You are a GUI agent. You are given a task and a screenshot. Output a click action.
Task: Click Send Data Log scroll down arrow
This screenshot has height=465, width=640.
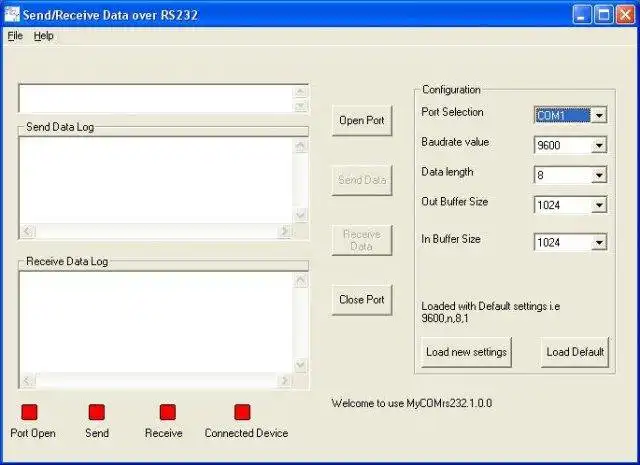[301, 215]
